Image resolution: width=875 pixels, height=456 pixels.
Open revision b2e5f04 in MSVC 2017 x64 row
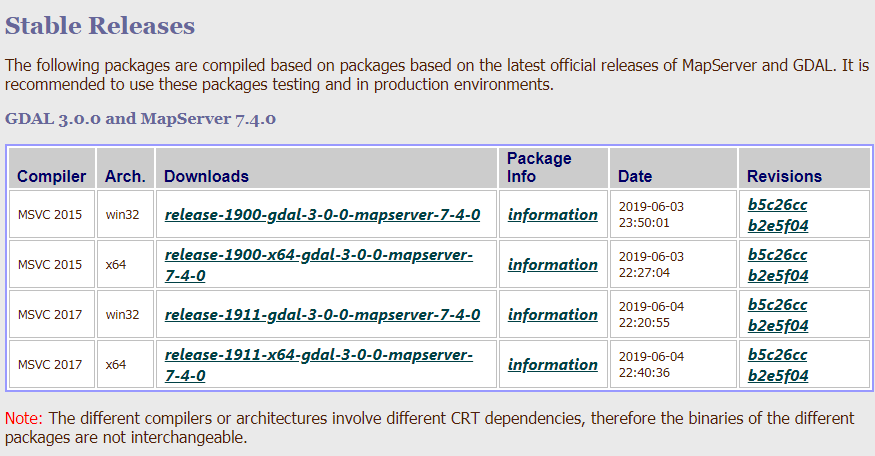(777, 376)
